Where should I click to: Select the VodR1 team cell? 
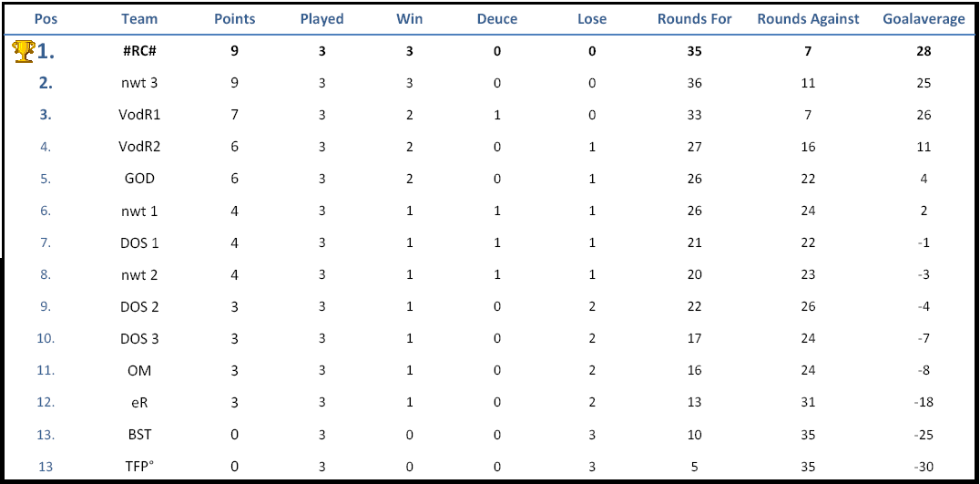139,115
